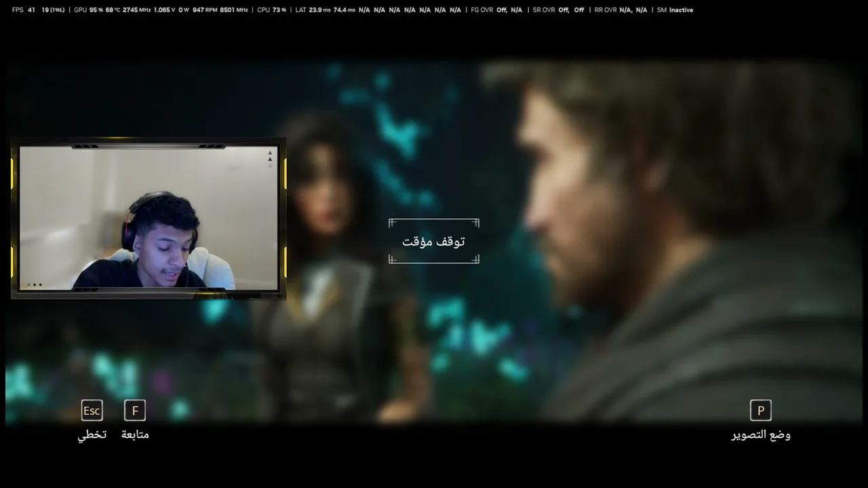
Task: Click the Esc key icon to skip
Action: [92, 410]
